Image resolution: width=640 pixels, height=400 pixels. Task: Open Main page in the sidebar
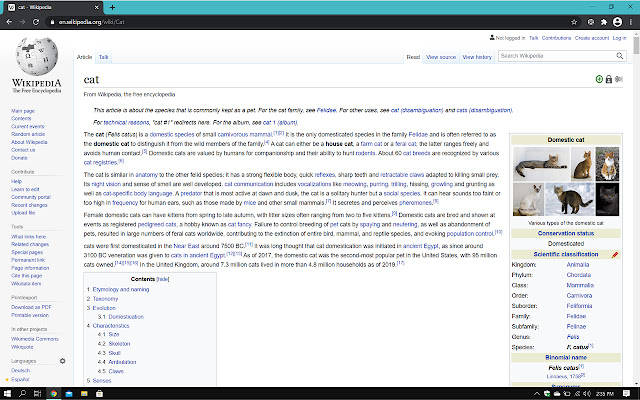[x=23, y=111]
